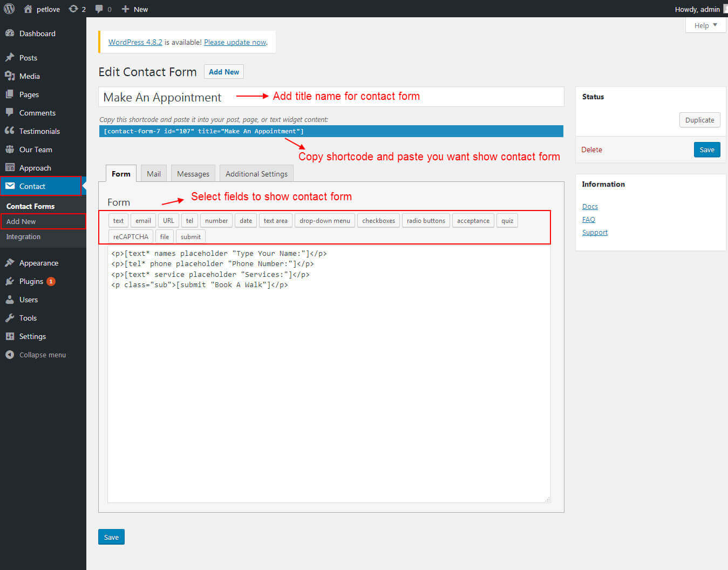This screenshot has height=570, width=728.
Task: Open the Support link
Action: click(x=595, y=232)
